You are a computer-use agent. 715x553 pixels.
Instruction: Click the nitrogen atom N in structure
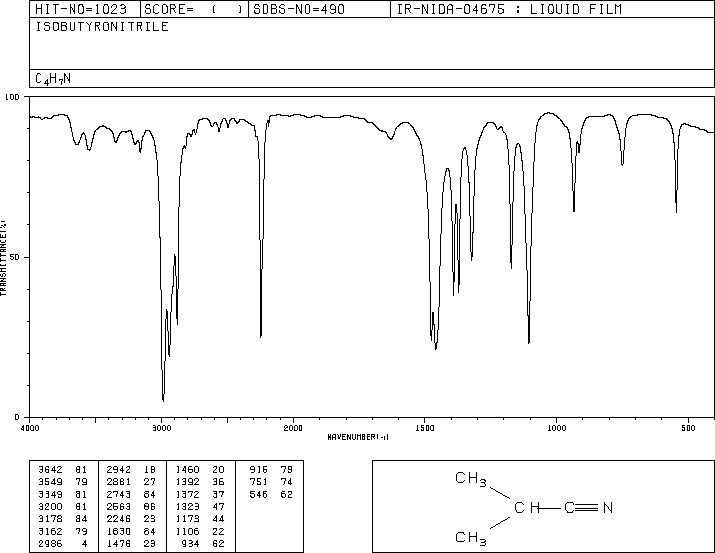(608, 507)
